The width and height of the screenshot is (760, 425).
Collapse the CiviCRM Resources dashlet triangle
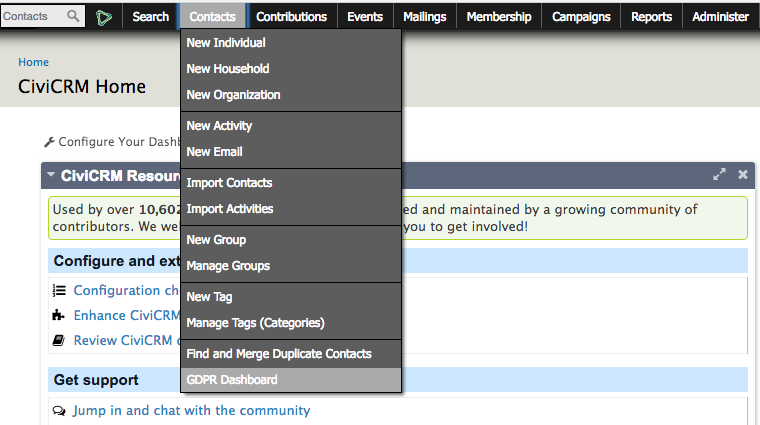pyautogui.click(x=51, y=174)
